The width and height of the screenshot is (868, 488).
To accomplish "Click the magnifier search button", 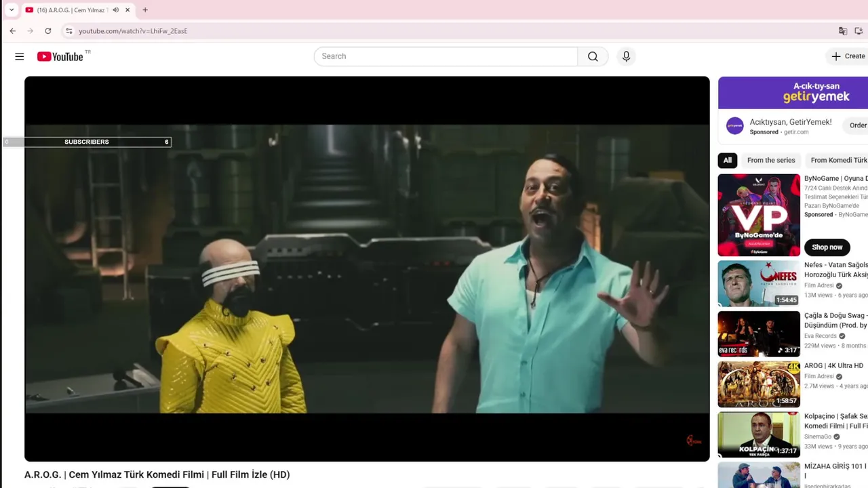I will pyautogui.click(x=593, y=56).
